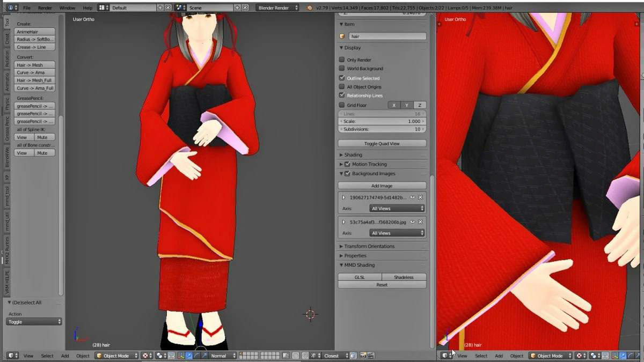This screenshot has height=362, width=644.
Task: Open Object Mode dropdown in left viewport
Action: pyautogui.click(x=118, y=356)
